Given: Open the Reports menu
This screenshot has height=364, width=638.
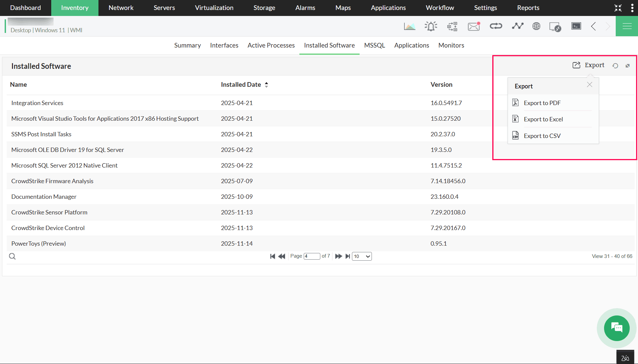Looking at the screenshot, I should point(528,8).
